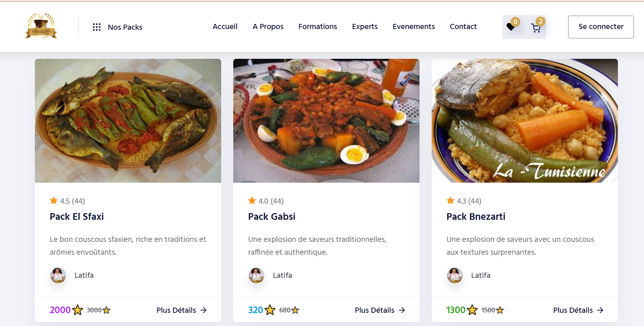Click Latifa's avatar on Pack Bnezarti card
This screenshot has width=644, height=326.
pyautogui.click(x=455, y=275)
